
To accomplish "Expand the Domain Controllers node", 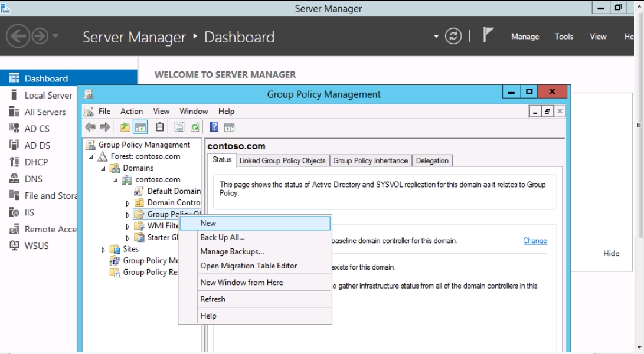I will pyautogui.click(x=128, y=203).
